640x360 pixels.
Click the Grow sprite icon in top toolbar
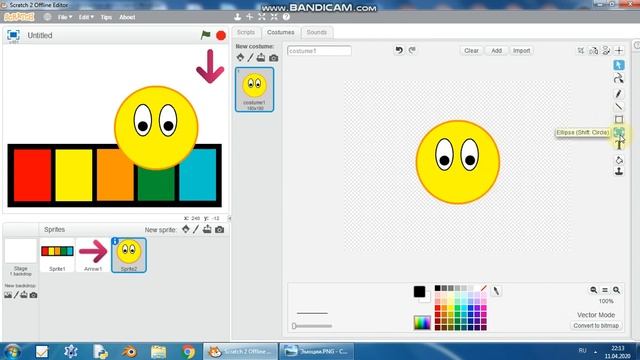coord(262,17)
